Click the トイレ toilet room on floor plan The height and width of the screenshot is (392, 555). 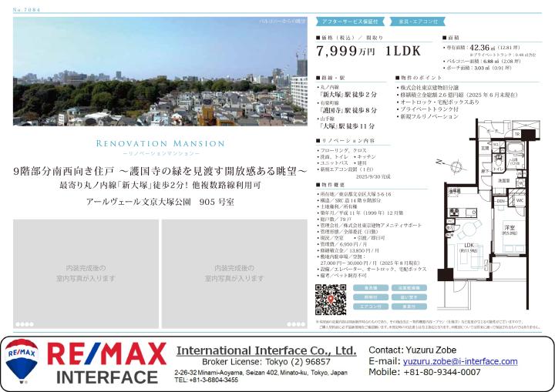pyautogui.click(x=499, y=168)
